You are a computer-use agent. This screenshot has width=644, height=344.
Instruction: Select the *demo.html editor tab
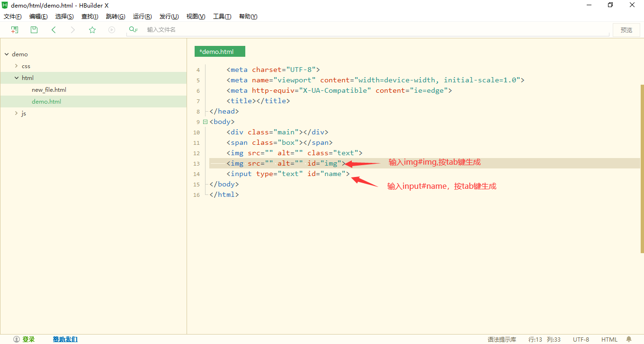coord(220,52)
